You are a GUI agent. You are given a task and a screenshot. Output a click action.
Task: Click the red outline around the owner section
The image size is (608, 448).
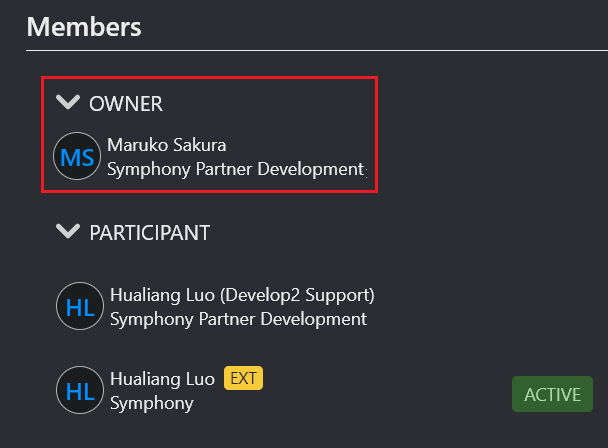click(x=209, y=78)
